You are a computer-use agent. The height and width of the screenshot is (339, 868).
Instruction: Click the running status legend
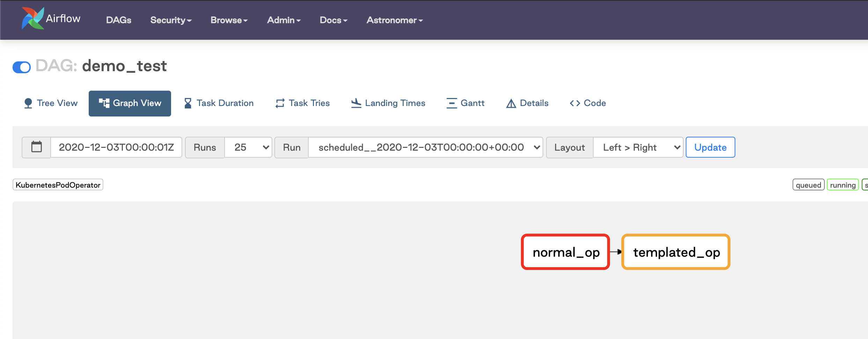click(x=843, y=185)
